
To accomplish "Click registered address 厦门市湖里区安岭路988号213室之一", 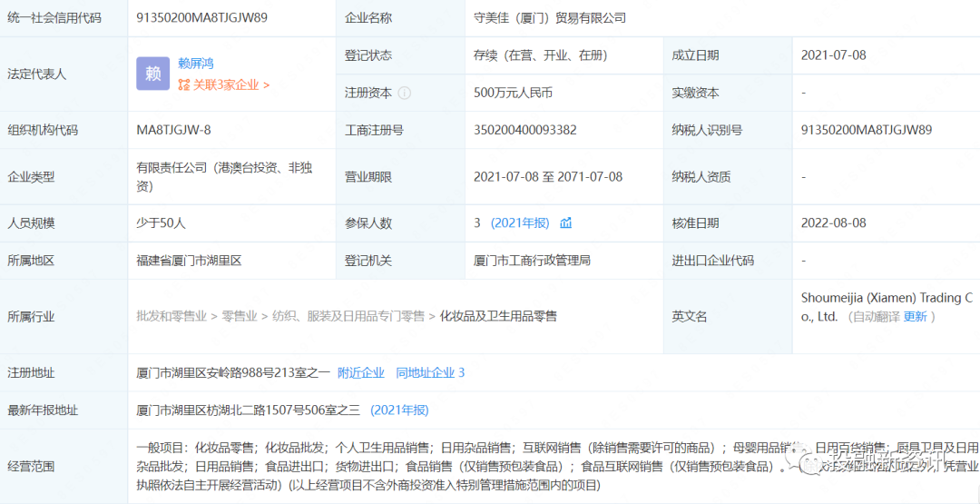I will tap(232, 372).
